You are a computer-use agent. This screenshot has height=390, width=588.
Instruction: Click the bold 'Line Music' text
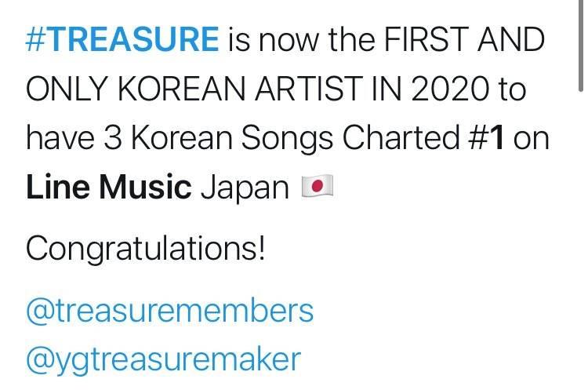point(109,187)
